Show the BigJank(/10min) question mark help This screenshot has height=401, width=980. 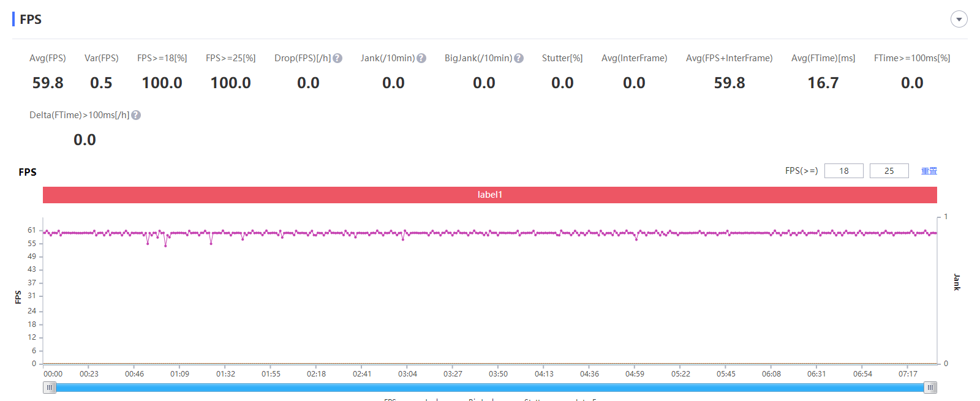point(519,58)
